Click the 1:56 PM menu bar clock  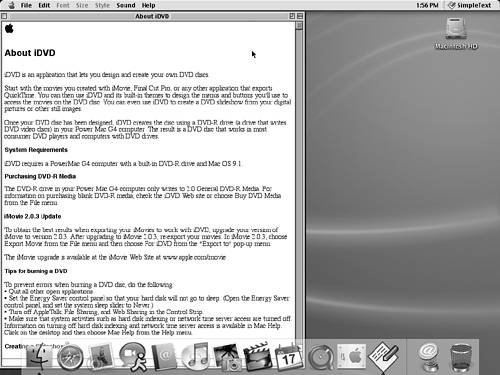click(x=427, y=5)
